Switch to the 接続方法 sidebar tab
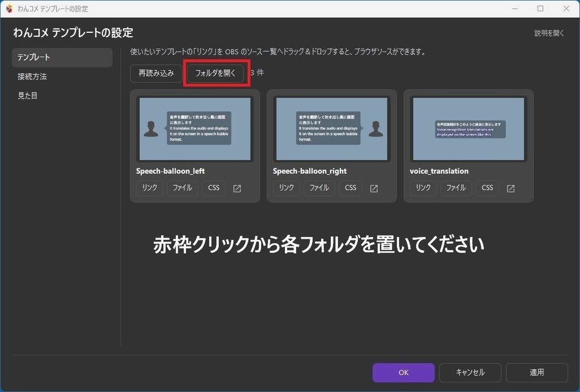 coord(62,76)
